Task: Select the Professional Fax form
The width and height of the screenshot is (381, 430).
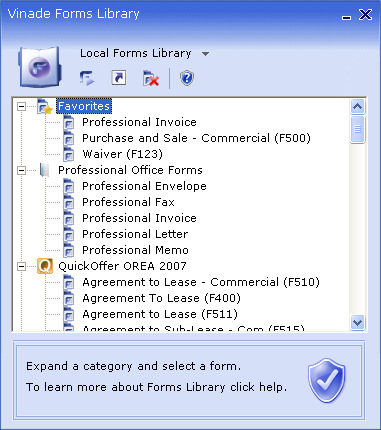Action: point(128,202)
